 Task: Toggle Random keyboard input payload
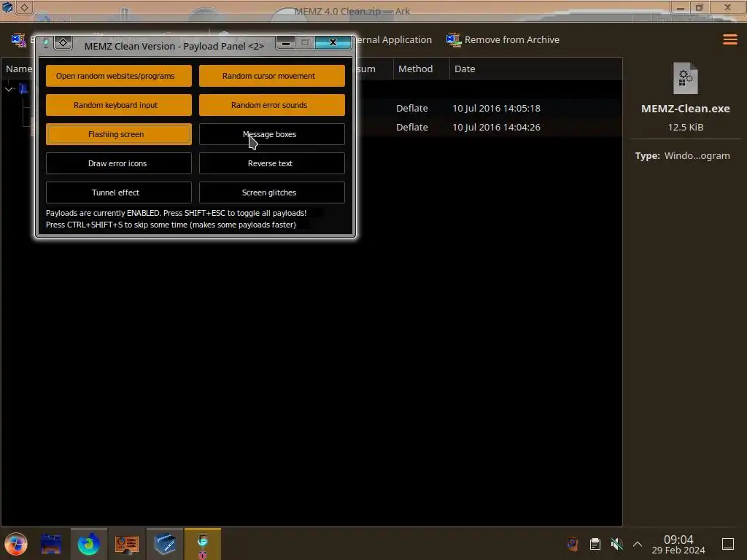[x=119, y=105]
